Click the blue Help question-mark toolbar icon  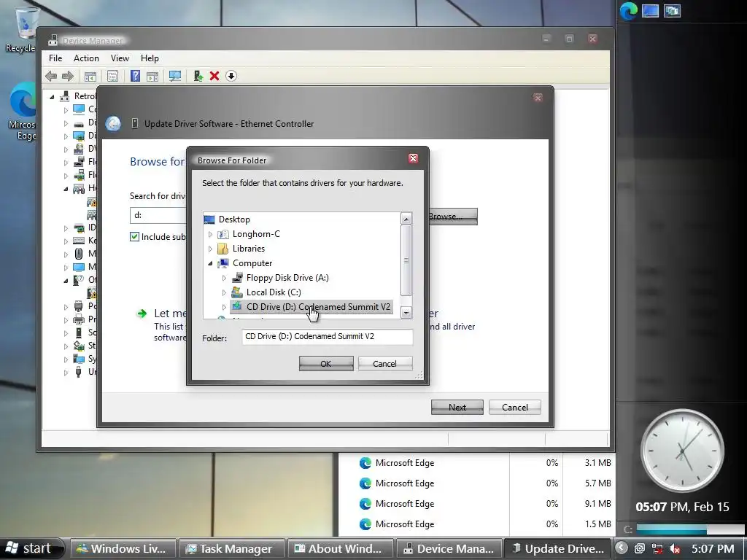point(135,76)
